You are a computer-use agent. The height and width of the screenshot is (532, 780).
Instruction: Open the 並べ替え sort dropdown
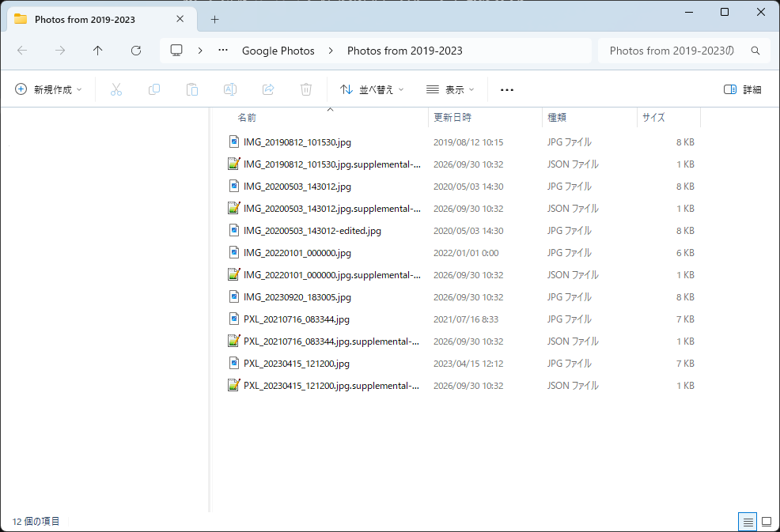tap(372, 89)
